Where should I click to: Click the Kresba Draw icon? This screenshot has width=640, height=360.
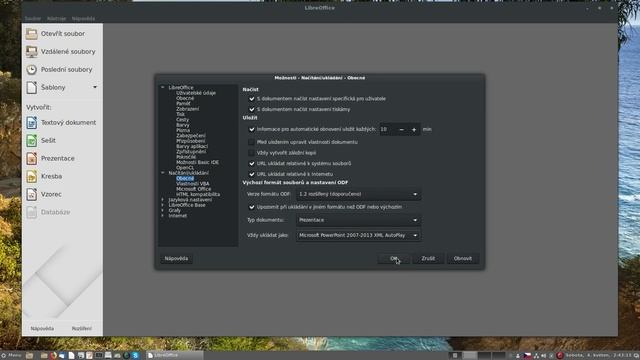[31, 176]
